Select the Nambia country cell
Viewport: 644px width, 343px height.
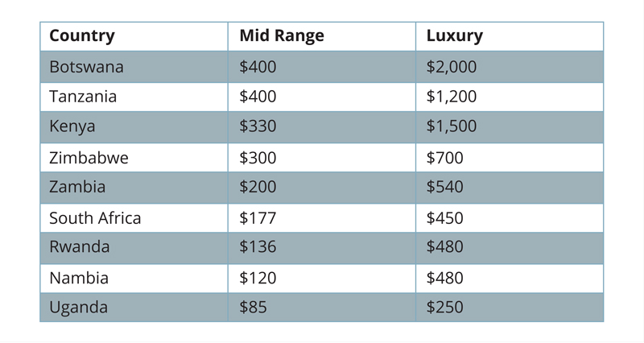click(79, 279)
